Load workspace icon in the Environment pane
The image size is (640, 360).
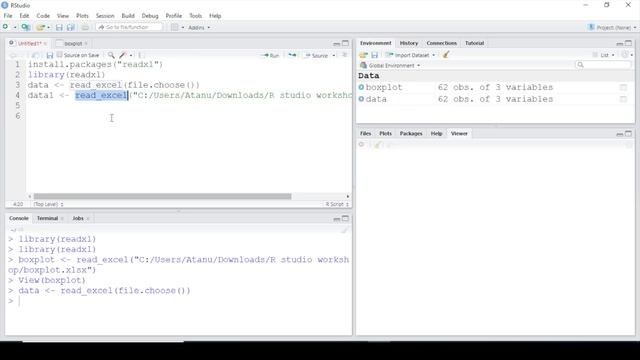[363, 55]
